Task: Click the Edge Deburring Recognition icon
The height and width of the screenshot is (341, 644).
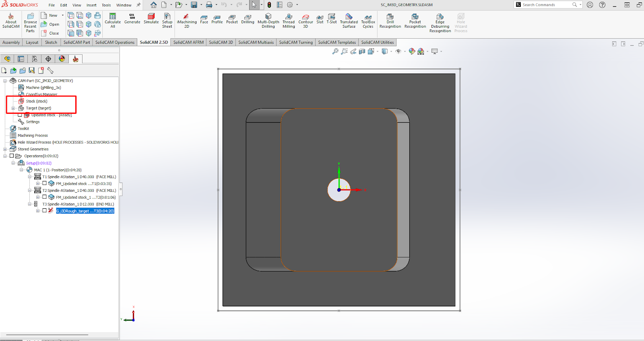Action: coord(440,23)
